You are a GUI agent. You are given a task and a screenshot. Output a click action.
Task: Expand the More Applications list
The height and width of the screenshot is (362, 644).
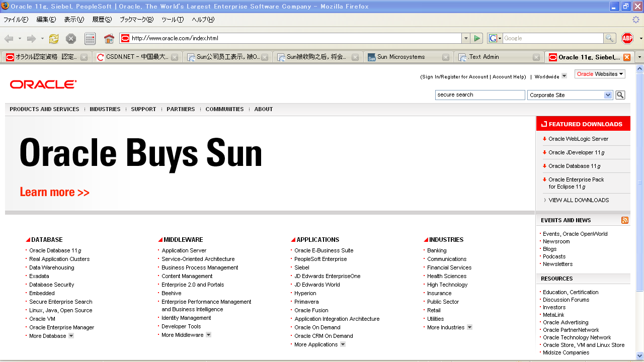click(x=343, y=344)
